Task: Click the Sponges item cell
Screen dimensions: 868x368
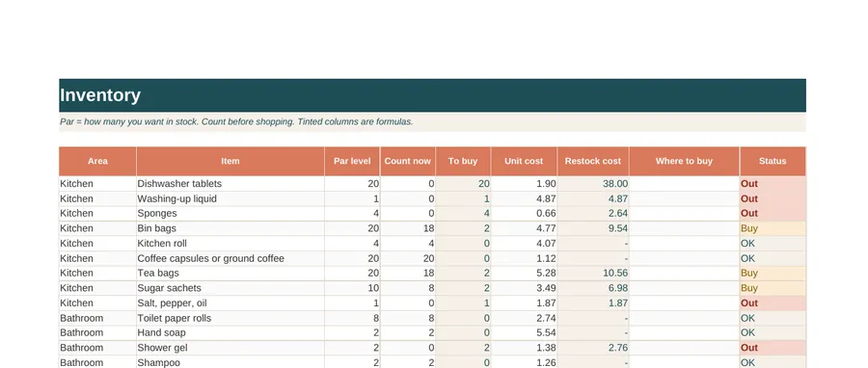Action: click(x=231, y=213)
